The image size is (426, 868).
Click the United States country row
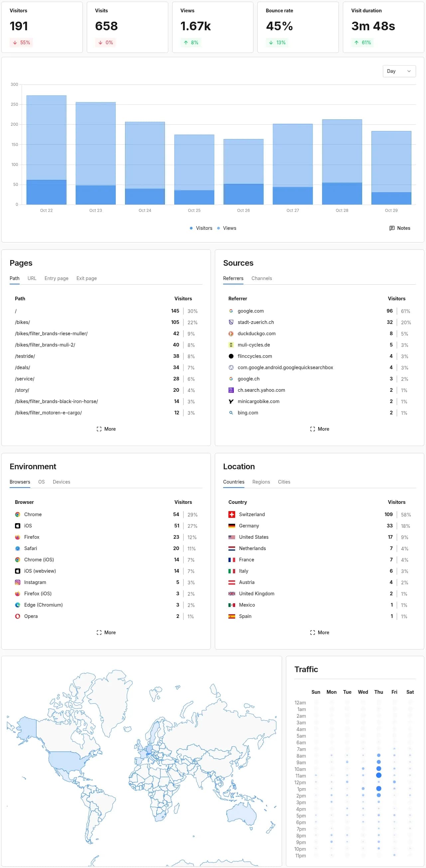click(x=319, y=537)
